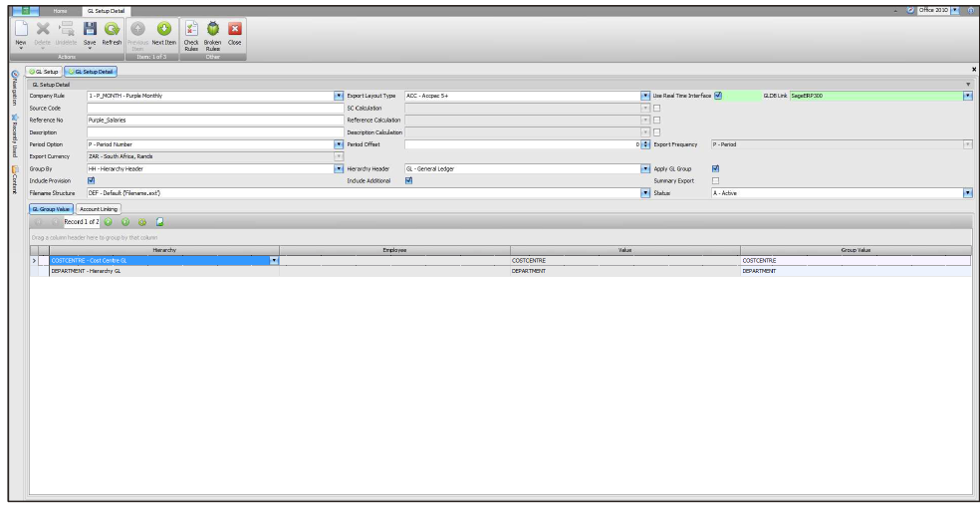Viewport: 980px width, 505px height.
Task: Open Broken Rules bug icon
Action: 212,28
